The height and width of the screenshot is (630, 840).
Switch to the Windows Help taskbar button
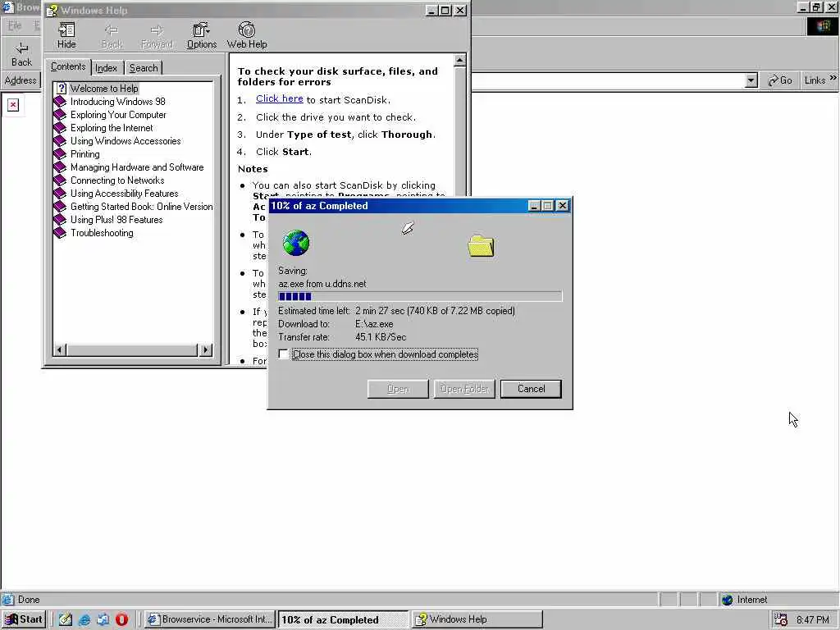[477, 619]
